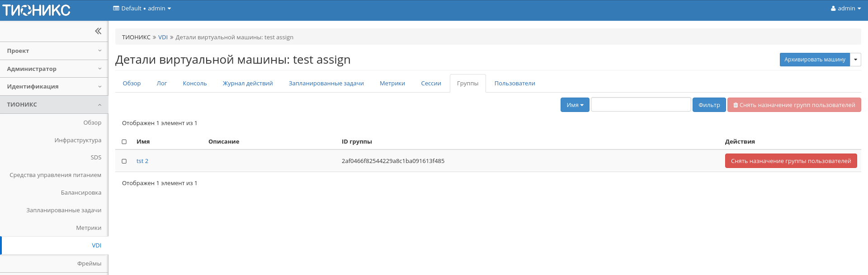This screenshot has height=275, width=868.
Task: Open the Имя filter field selector
Action: pos(575,105)
